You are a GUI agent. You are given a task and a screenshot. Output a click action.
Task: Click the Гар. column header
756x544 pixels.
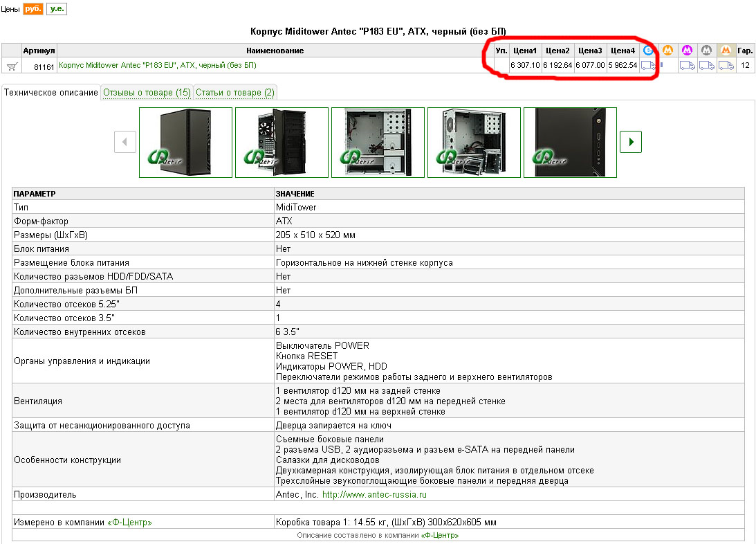tap(745, 50)
